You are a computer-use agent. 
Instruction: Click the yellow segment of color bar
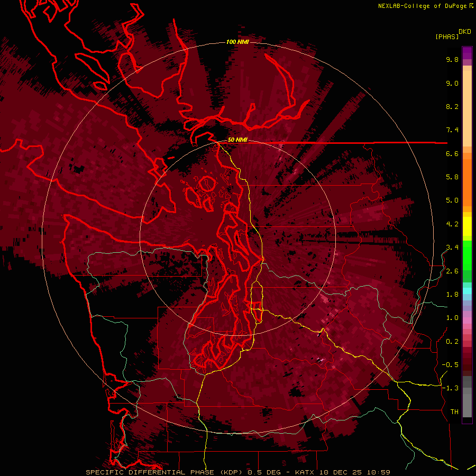click(467, 226)
